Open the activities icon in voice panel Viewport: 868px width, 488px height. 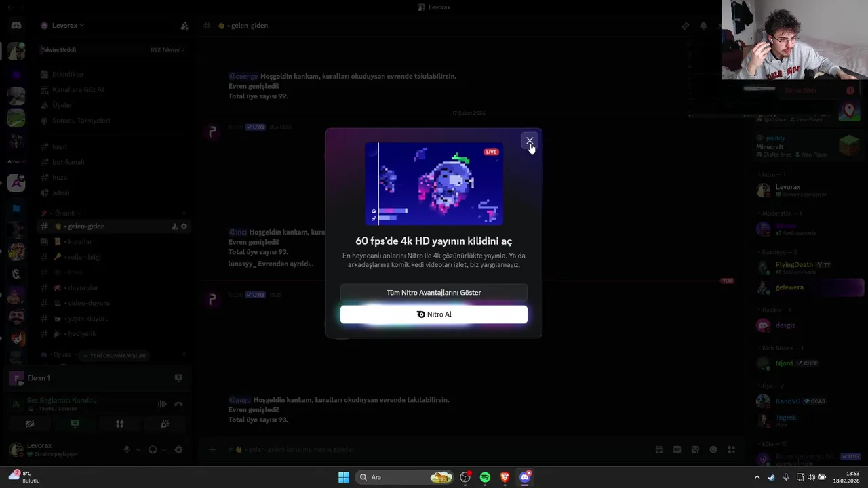119,424
